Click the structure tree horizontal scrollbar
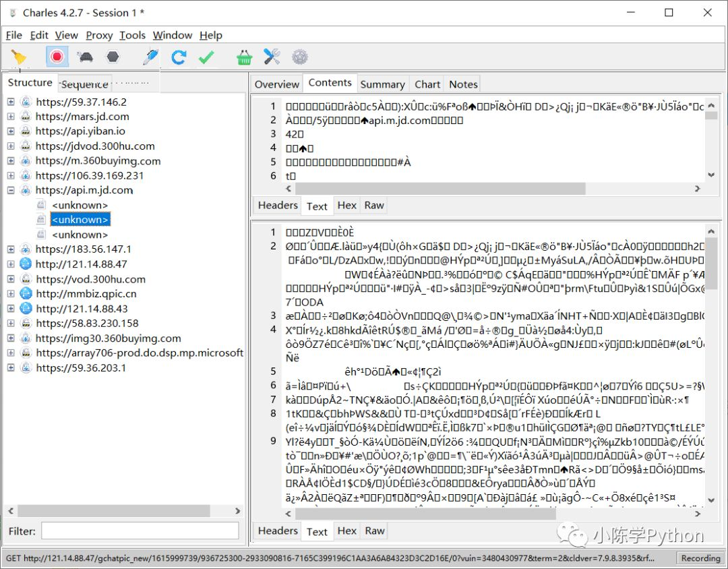The width and height of the screenshot is (728, 569). [113, 511]
